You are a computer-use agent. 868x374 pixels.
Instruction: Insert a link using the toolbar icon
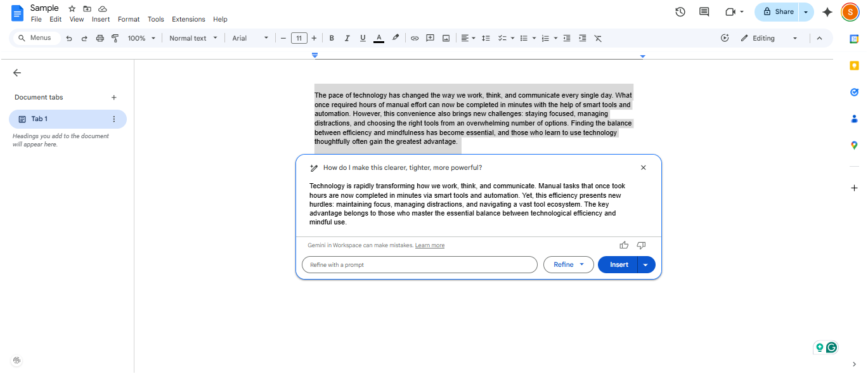tap(415, 38)
